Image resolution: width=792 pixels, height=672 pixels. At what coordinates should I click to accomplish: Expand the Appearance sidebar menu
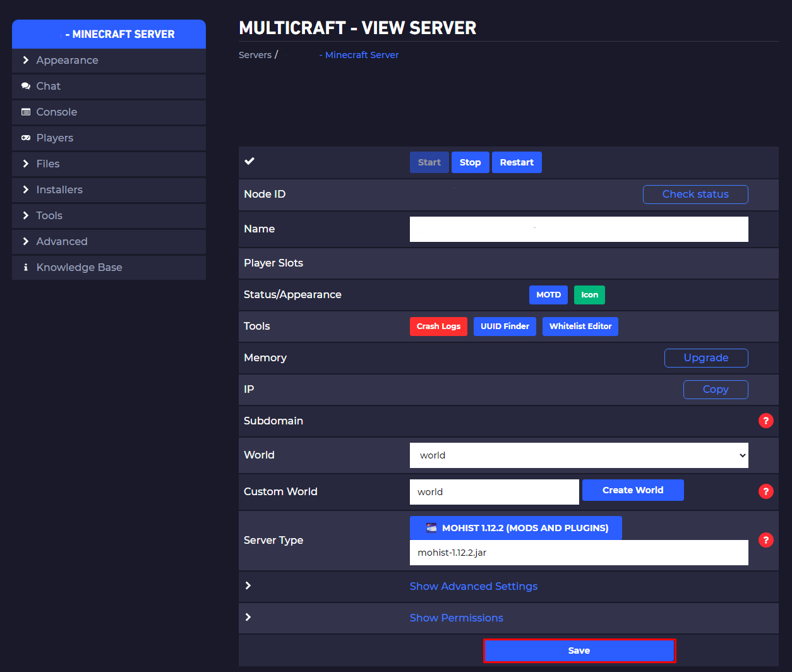click(67, 60)
